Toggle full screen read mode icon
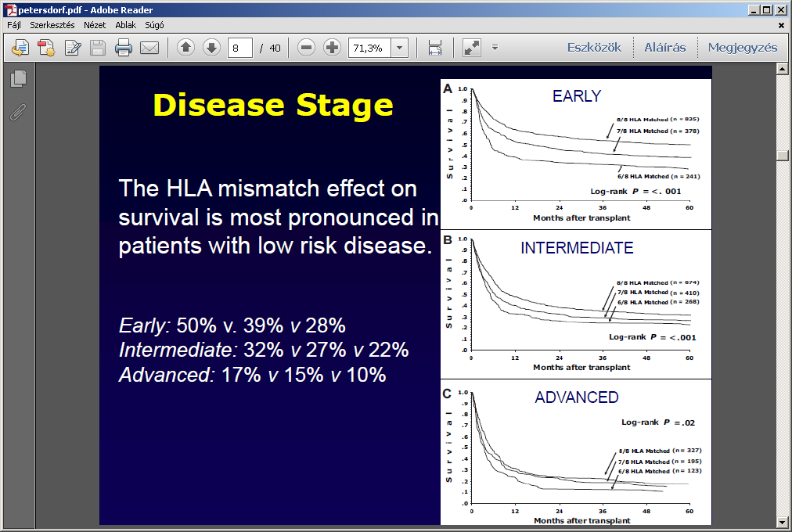The height and width of the screenshot is (532, 792). tap(472, 48)
